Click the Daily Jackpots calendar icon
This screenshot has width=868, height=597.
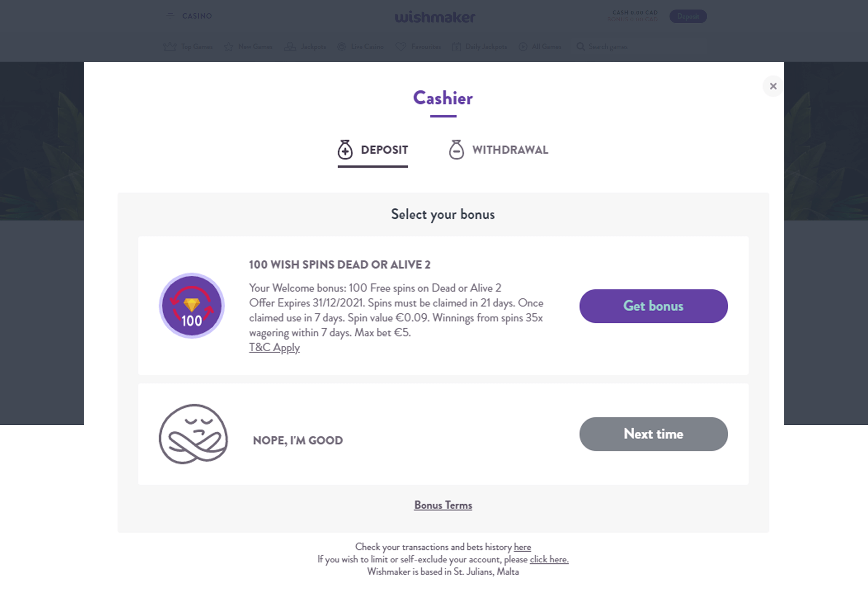click(456, 47)
